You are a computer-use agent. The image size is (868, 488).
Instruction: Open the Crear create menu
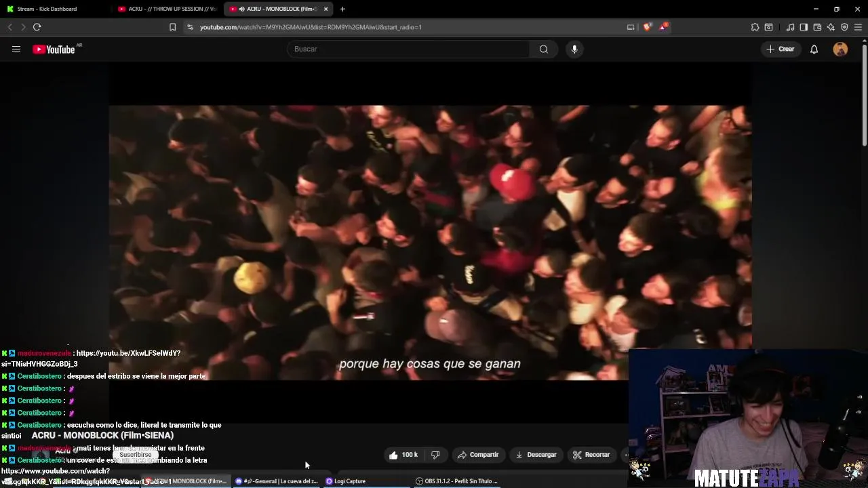781,49
